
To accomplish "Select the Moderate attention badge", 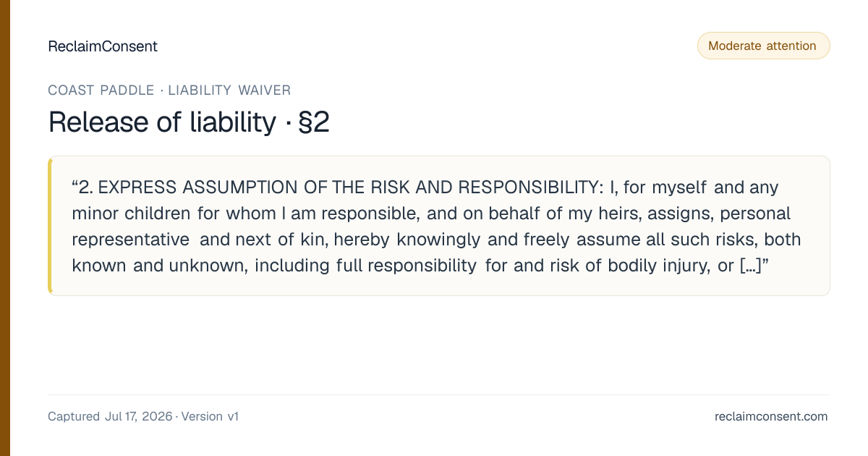I will [763, 46].
